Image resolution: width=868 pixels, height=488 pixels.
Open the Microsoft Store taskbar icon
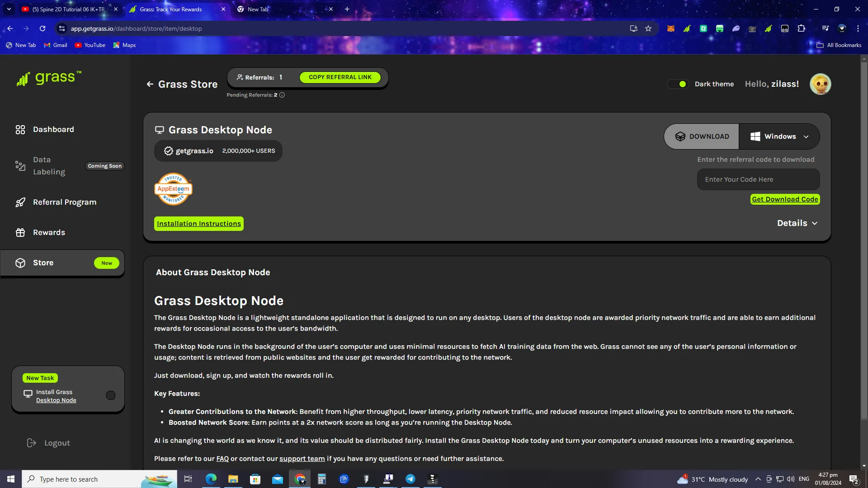[x=255, y=479]
